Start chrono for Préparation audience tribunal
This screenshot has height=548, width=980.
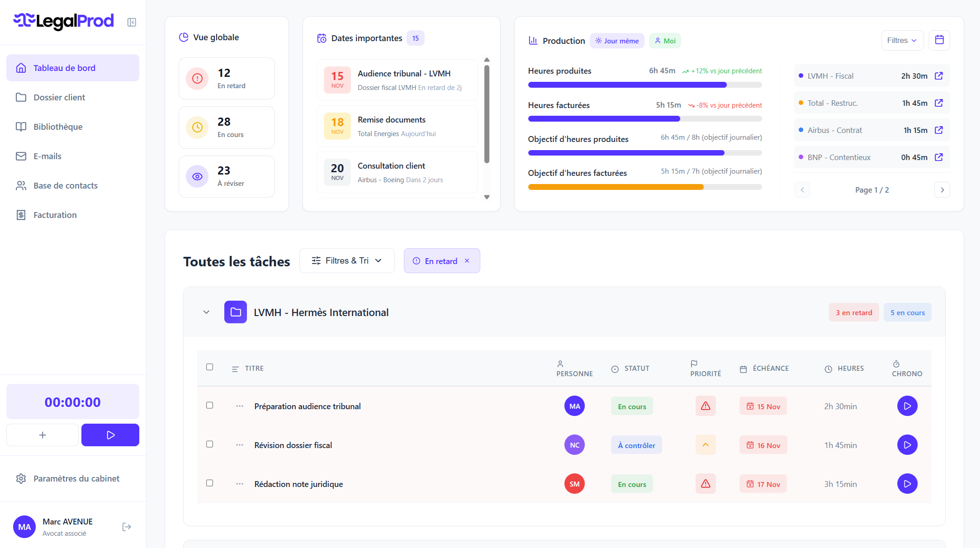[x=907, y=406]
